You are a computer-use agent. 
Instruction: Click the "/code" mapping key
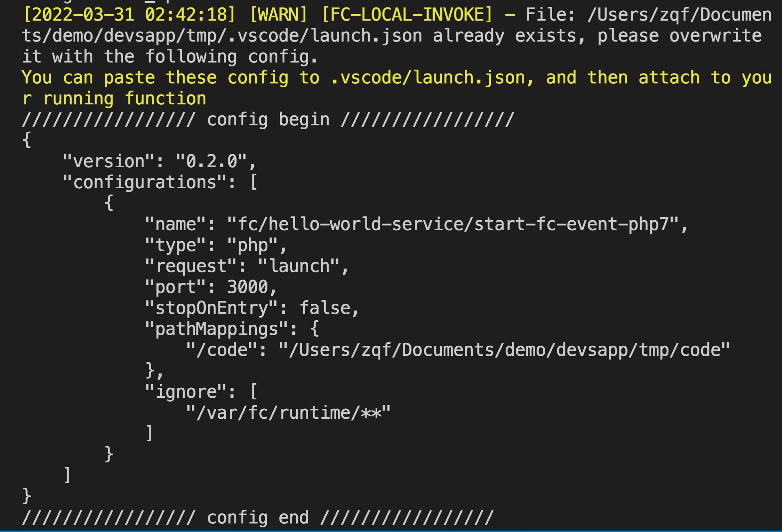coord(222,350)
